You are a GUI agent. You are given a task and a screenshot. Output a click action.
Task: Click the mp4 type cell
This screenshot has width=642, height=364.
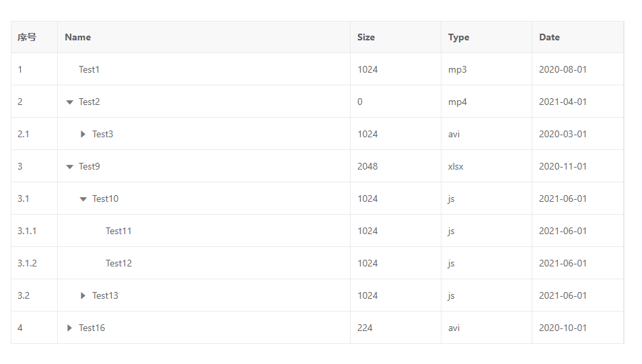point(458,102)
